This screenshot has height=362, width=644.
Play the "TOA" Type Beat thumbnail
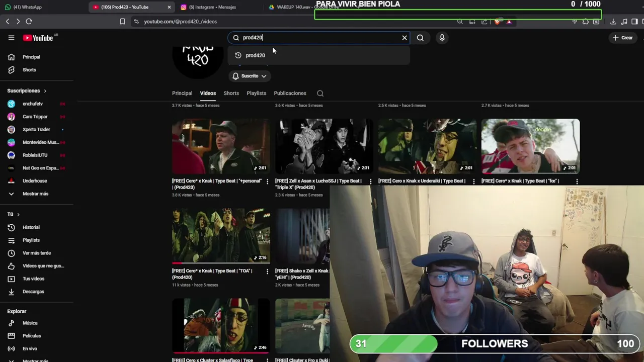click(221, 236)
